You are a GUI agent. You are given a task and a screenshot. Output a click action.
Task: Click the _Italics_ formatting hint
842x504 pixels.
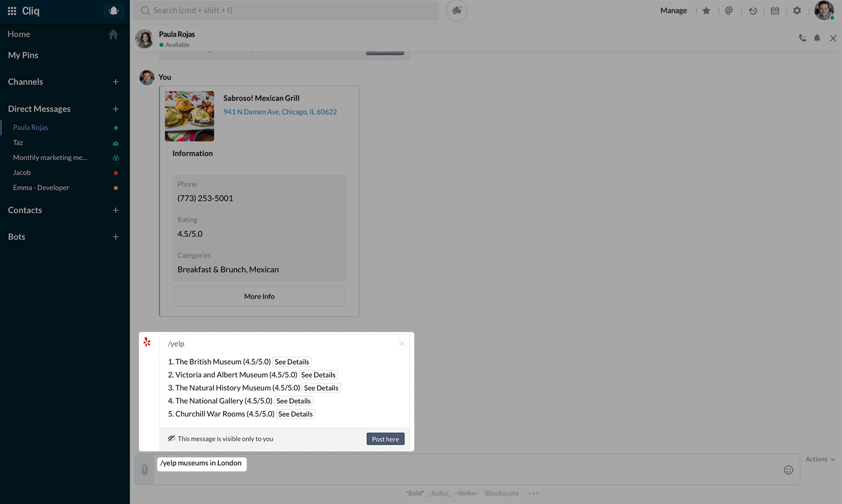(439, 493)
